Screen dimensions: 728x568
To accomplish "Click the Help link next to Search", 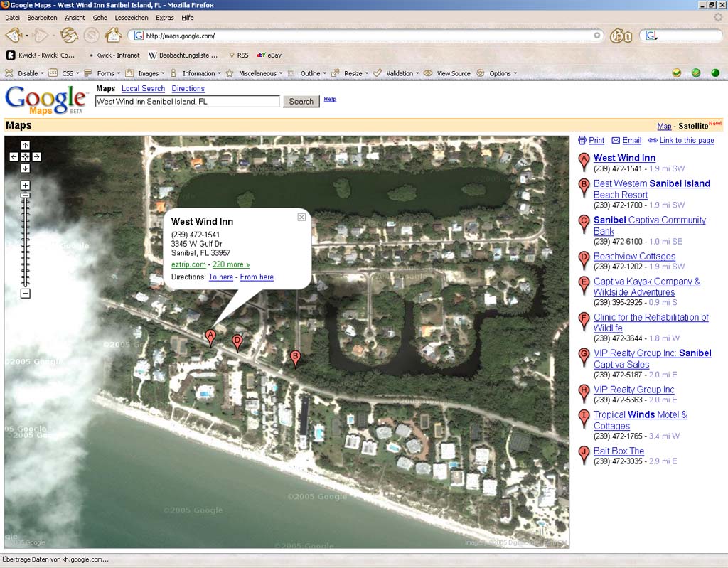I will (330, 99).
